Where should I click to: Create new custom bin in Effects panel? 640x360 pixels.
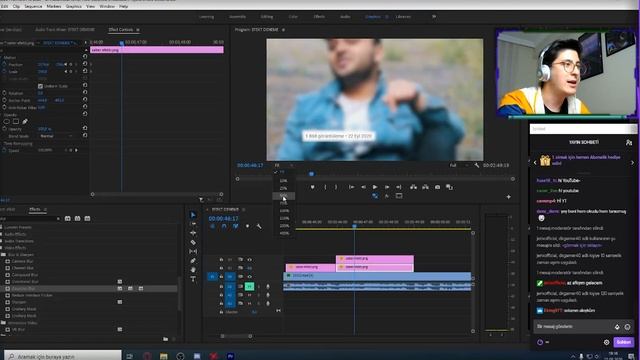(x=165, y=339)
